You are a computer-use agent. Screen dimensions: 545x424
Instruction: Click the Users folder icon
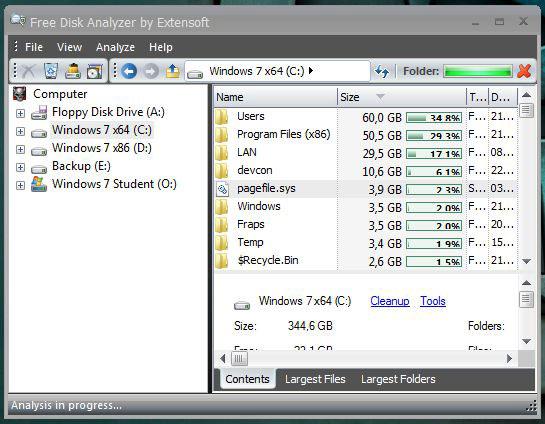(x=222, y=117)
